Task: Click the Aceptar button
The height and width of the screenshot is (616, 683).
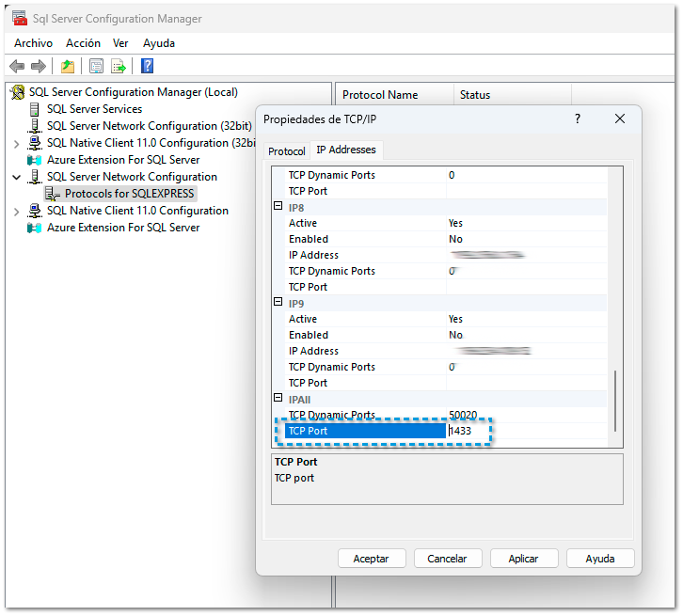Action: [371, 559]
